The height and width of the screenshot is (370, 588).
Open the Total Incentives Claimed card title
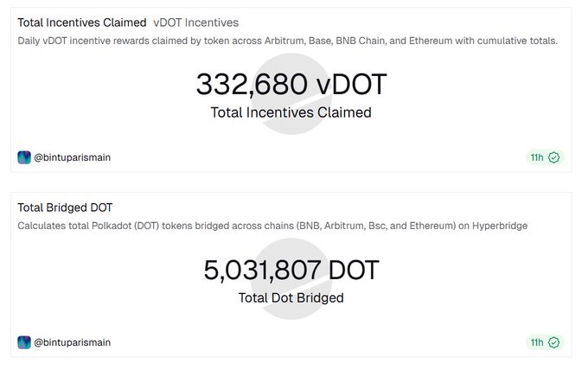point(82,22)
